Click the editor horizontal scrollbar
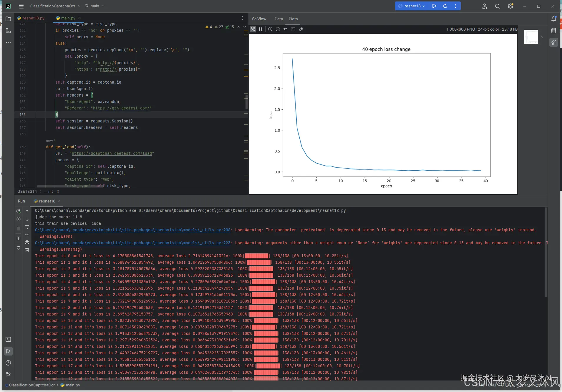 pyautogui.click(x=71, y=186)
